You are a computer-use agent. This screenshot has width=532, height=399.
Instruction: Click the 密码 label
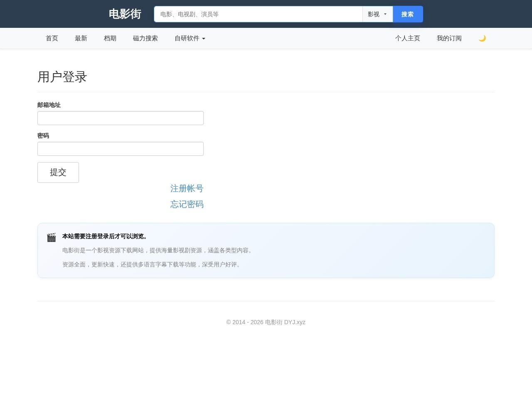43,135
